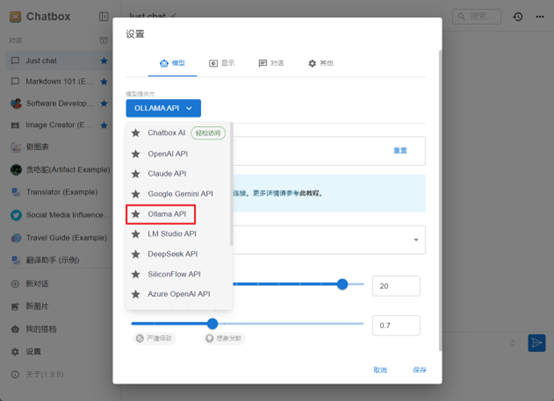Open the model selection dropdown arrow
Image resolution: width=554 pixels, height=401 pixels.
click(x=416, y=240)
